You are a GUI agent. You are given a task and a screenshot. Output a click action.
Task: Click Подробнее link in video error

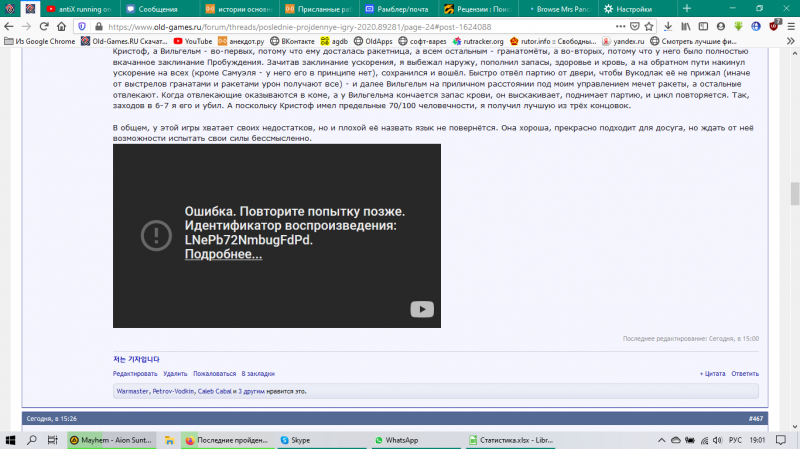point(223,254)
